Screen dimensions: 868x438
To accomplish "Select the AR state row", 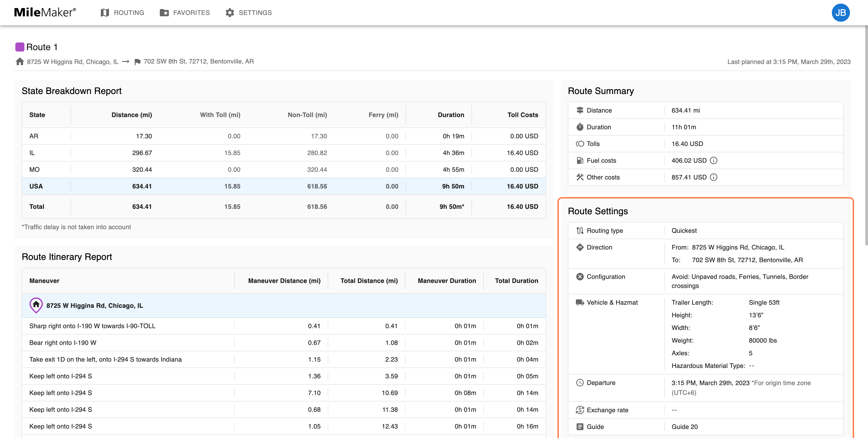I will click(284, 136).
